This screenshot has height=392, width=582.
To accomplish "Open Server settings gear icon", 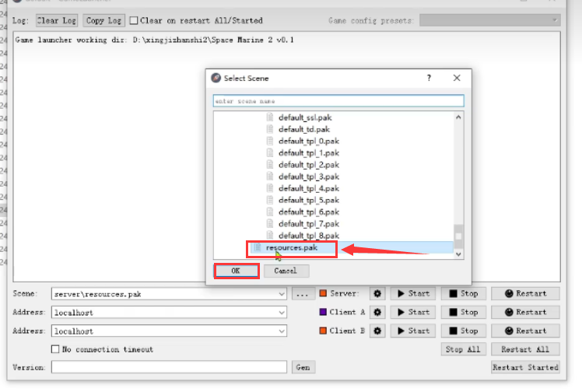I will (x=378, y=294).
